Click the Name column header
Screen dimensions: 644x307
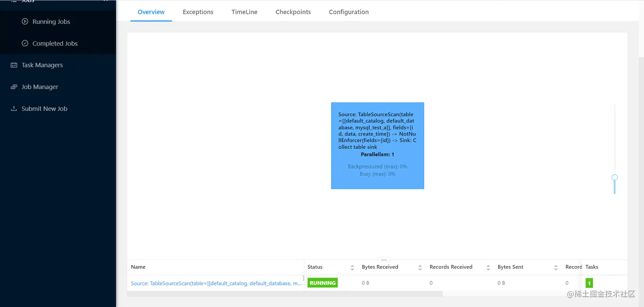[x=138, y=267]
